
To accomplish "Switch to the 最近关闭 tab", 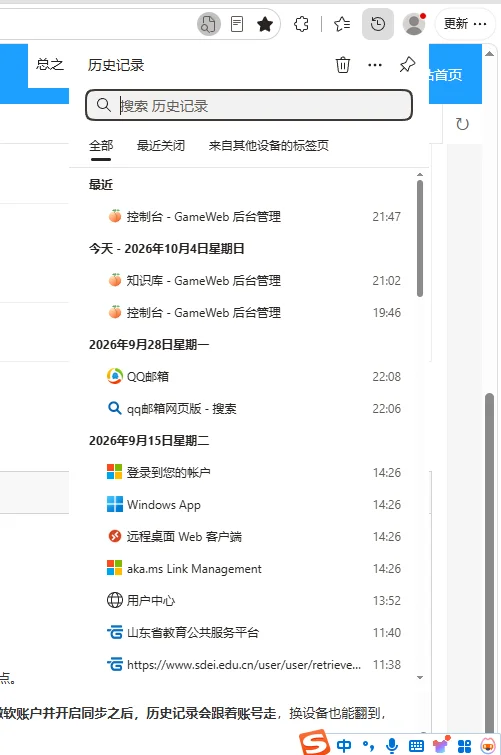I will 161,146.
